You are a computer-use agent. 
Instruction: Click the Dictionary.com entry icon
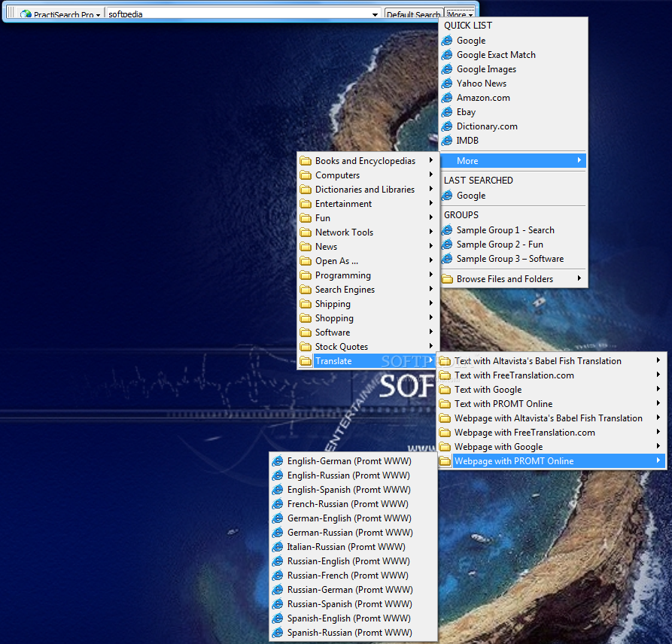point(447,126)
